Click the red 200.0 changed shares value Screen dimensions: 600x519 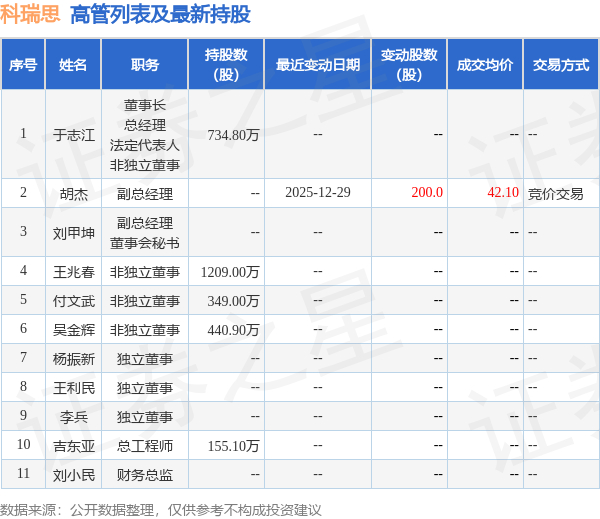427,192
